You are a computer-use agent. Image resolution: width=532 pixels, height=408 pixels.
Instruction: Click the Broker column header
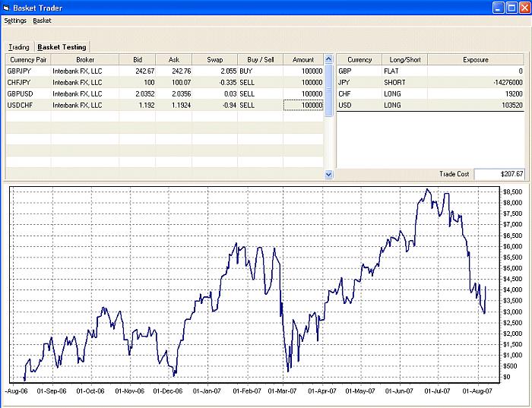[85, 60]
